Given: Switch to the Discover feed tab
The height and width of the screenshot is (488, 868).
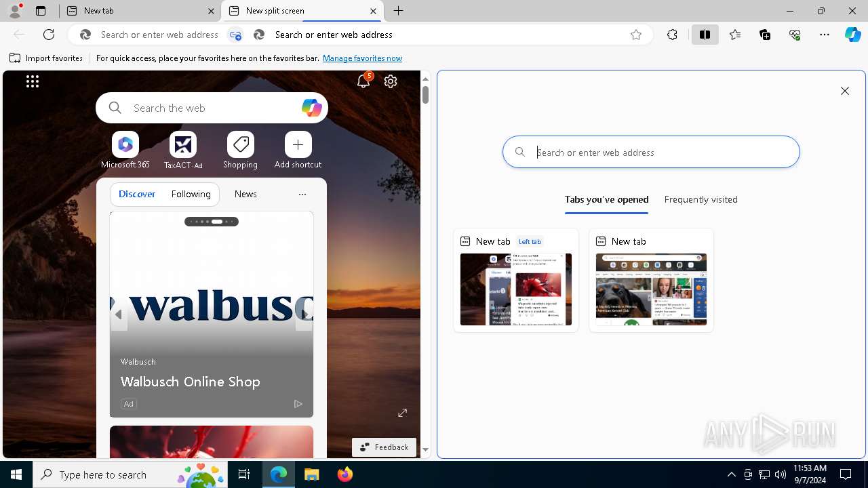Looking at the screenshot, I should tap(137, 194).
